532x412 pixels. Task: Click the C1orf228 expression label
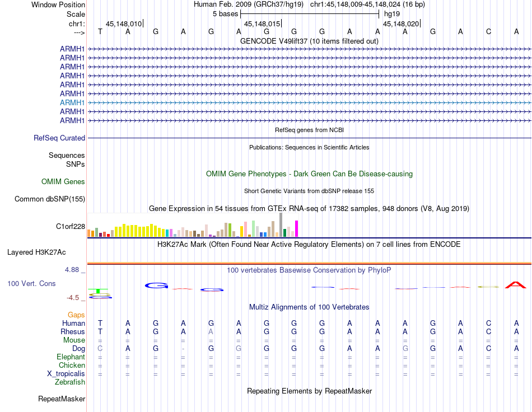(x=70, y=226)
